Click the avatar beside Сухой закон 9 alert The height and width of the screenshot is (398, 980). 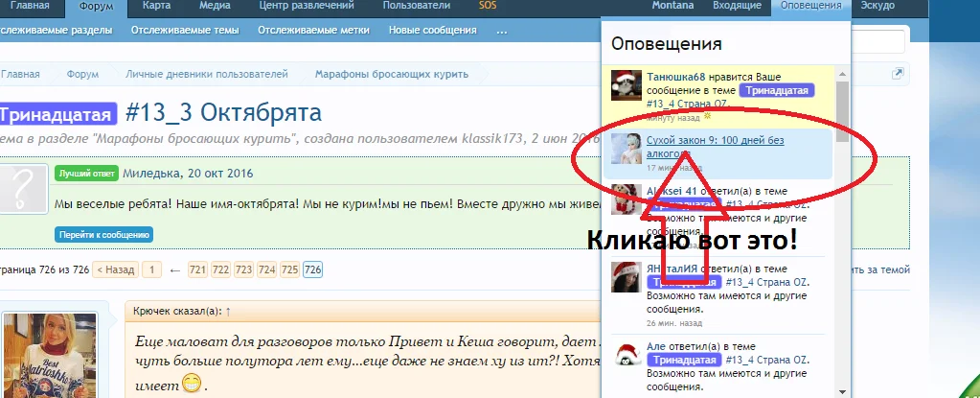[x=627, y=149]
